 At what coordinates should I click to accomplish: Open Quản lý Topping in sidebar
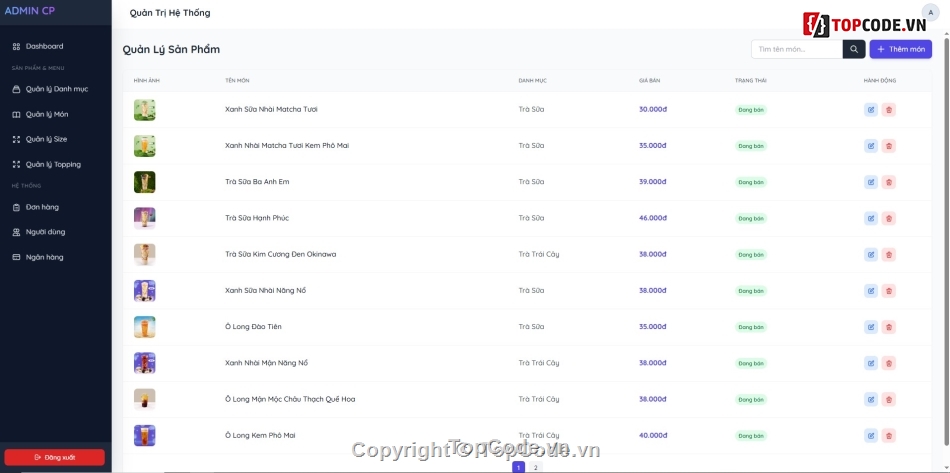[x=53, y=164]
